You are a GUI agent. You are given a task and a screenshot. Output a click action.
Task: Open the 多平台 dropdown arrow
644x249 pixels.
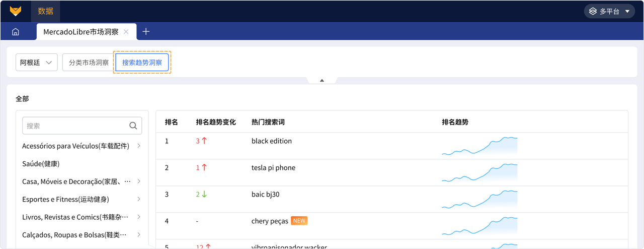627,11
